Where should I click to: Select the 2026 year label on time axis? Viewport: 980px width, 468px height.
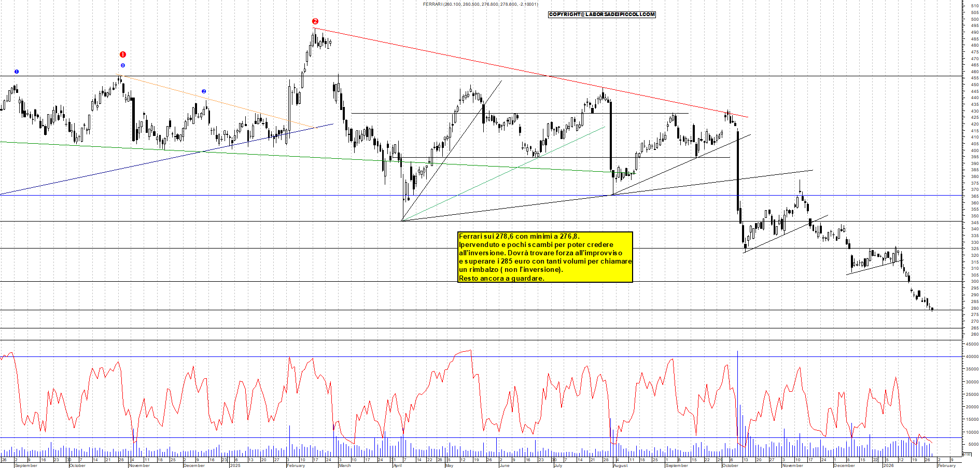click(888, 465)
